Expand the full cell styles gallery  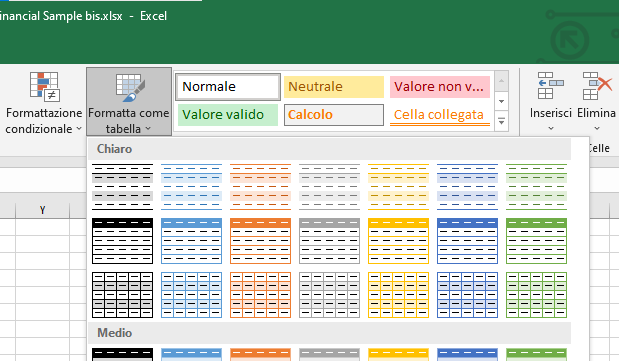point(501,122)
